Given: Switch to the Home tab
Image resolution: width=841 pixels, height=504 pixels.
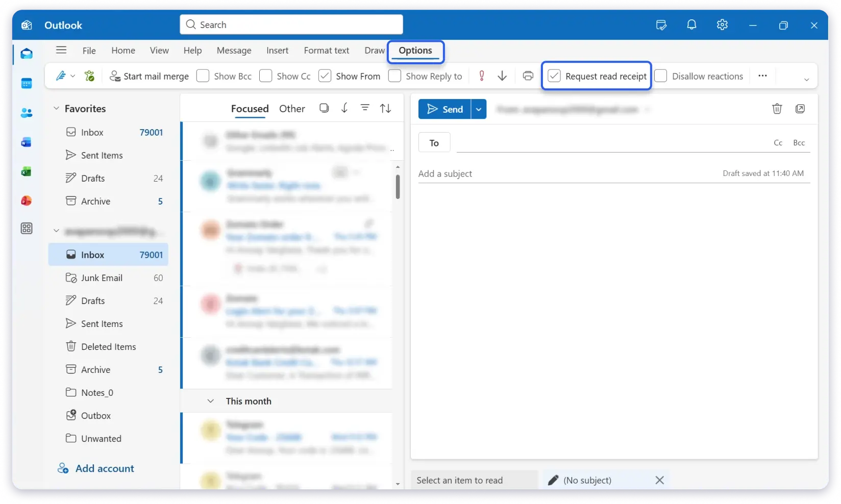Looking at the screenshot, I should point(123,51).
